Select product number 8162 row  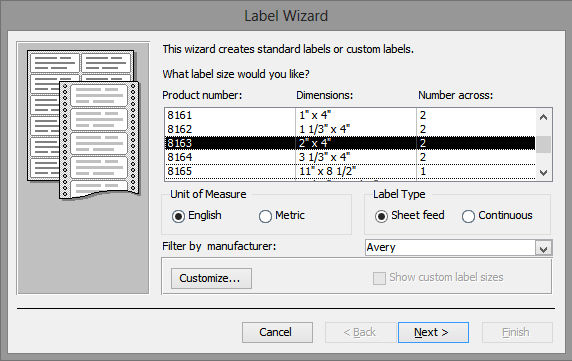(x=350, y=129)
